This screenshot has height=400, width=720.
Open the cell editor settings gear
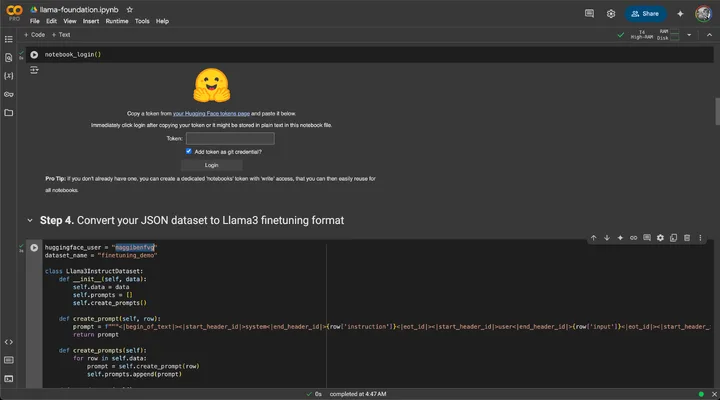click(x=660, y=238)
